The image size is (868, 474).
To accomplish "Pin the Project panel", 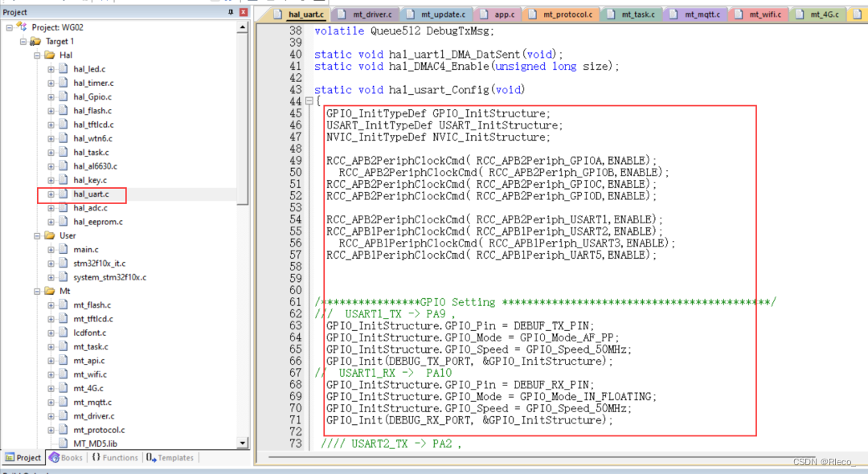I will (231, 11).
